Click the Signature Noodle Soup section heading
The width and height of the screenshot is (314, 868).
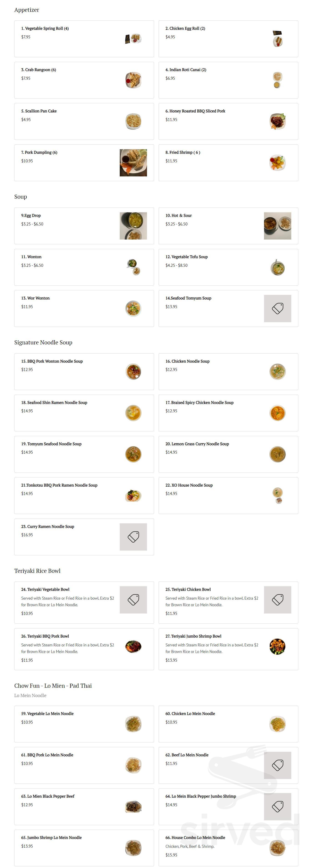(43, 342)
